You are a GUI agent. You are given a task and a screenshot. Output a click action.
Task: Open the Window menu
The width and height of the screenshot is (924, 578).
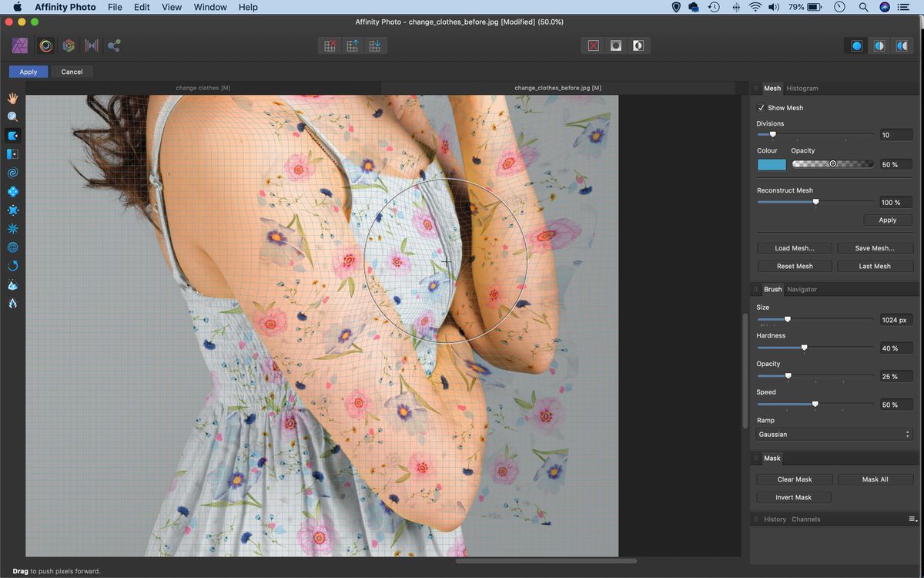coord(209,7)
